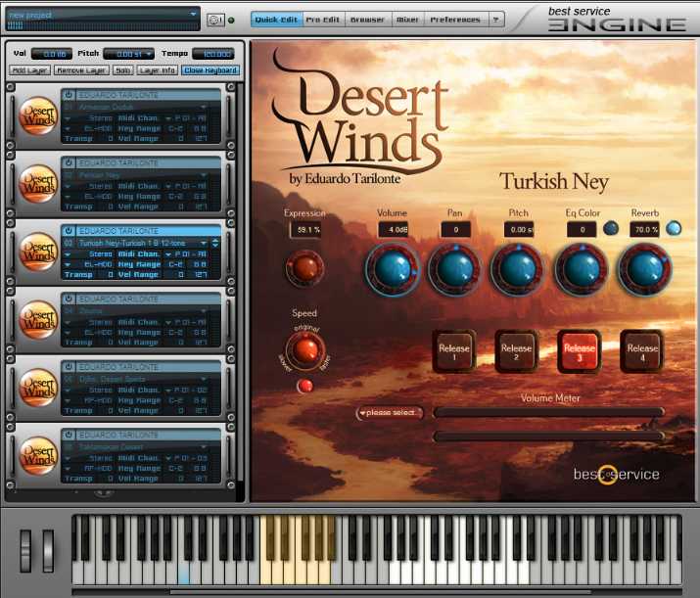Open the Djihn Desert Spirits preset dropdown
The image size is (700, 598).
point(204,379)
